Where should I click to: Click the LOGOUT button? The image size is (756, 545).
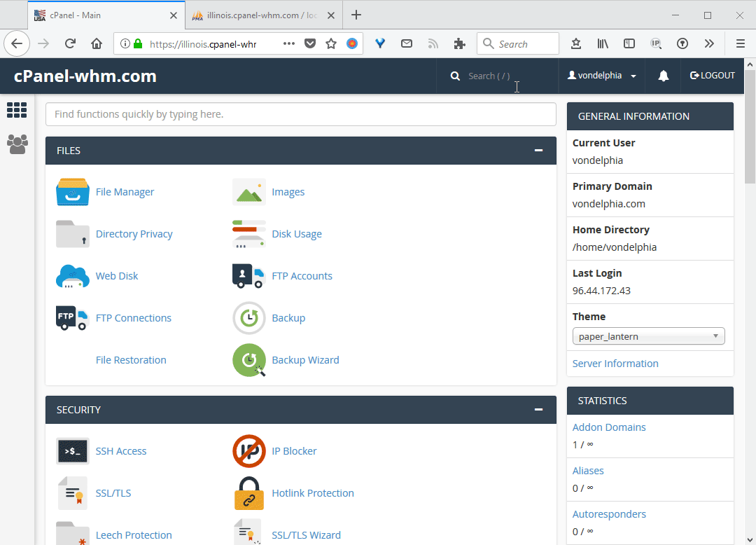[x=713, y=76]
